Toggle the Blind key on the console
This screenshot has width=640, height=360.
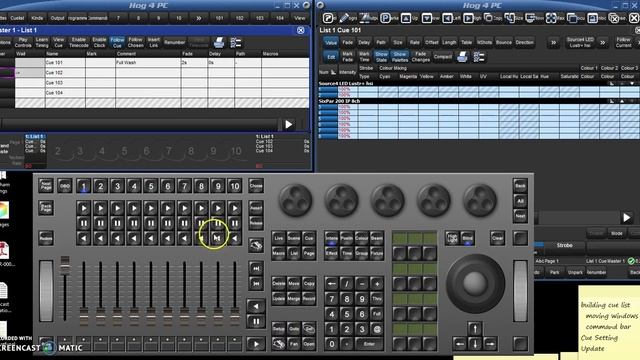tap(467, 238)
